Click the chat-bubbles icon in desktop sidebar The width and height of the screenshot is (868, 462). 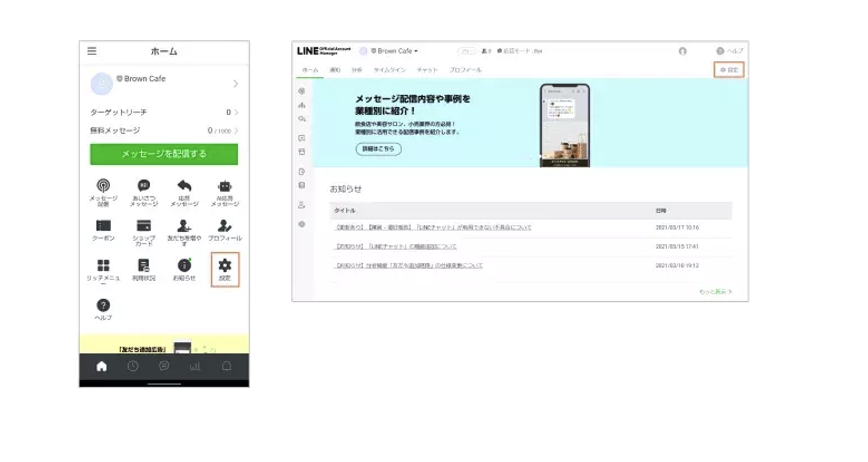(x=302, y=118)
